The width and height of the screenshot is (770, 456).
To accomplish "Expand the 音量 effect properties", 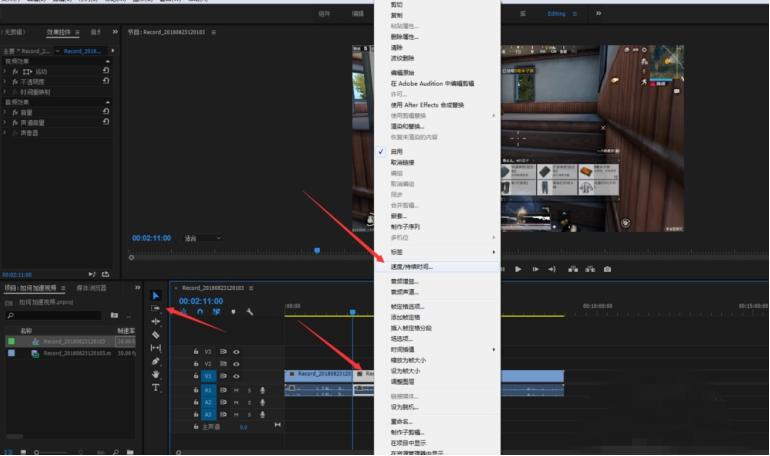I will pyautogui.click(x=5, y=112).
